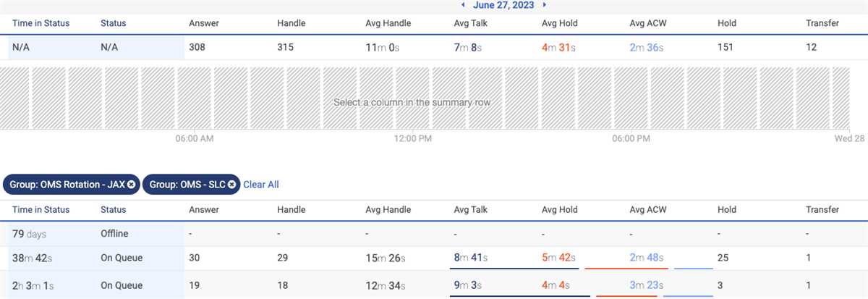Sort lower table by Avg Handle
The width and height of the screenshot is (868, 299).
[x=388, y=210]
